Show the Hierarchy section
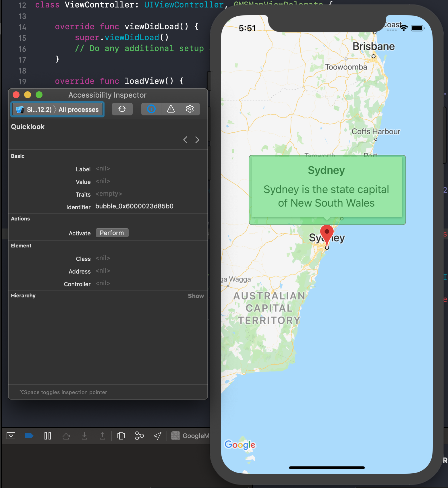Viewport: 448px width, 488px height. (x=196, y=296)
